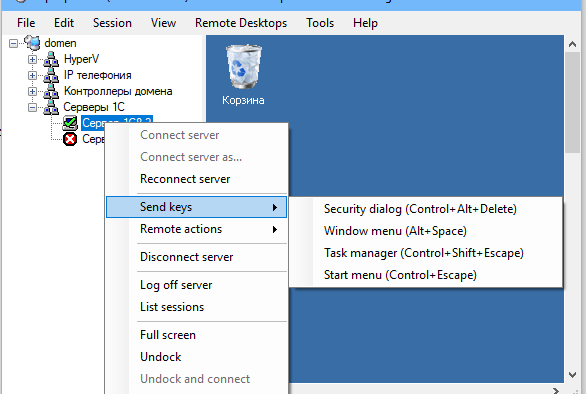Viewport: 586px width, 394px height.
Task: Send Start menu (Control+Escape)
Action: pos(426,276)
